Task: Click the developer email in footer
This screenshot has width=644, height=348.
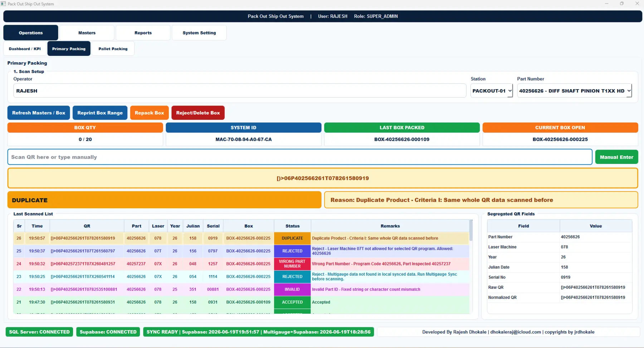Action: pyautogui.click(x=516, y=332)
